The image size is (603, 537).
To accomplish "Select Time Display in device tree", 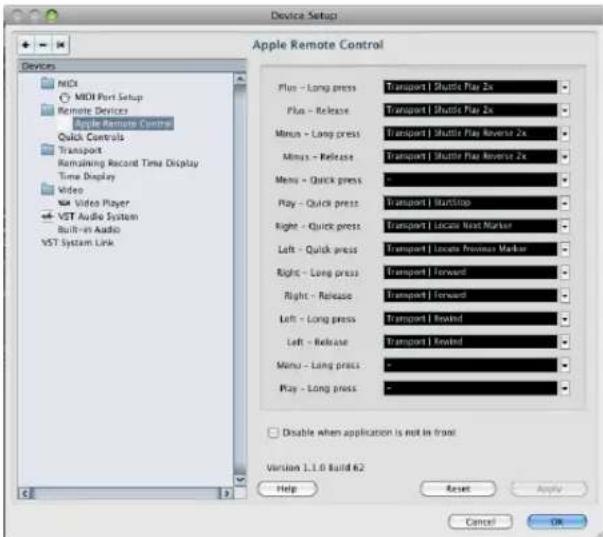I will click(87, 176).
